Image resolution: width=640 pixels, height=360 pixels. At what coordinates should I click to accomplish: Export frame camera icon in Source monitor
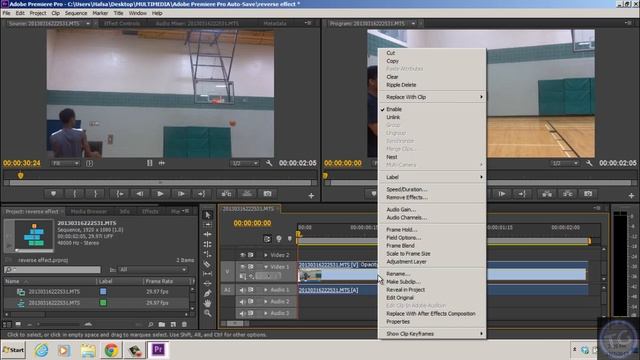tap(267, 194)
